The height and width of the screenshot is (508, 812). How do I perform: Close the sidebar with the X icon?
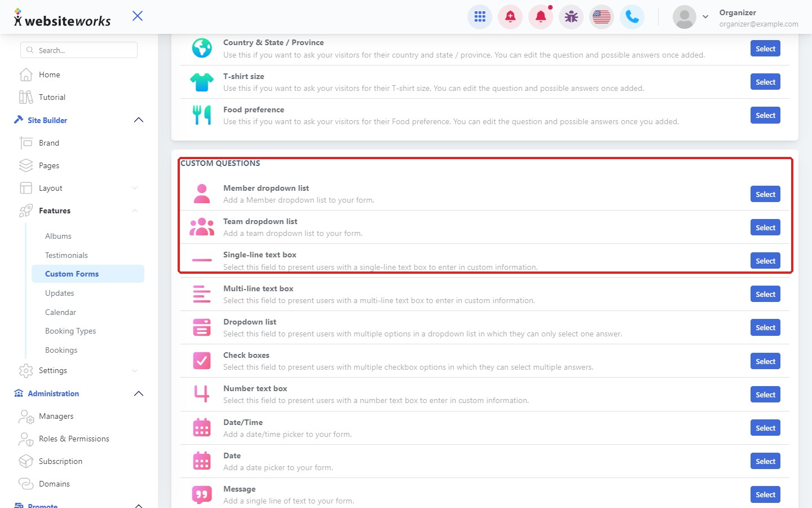click(x=138, y=16)
